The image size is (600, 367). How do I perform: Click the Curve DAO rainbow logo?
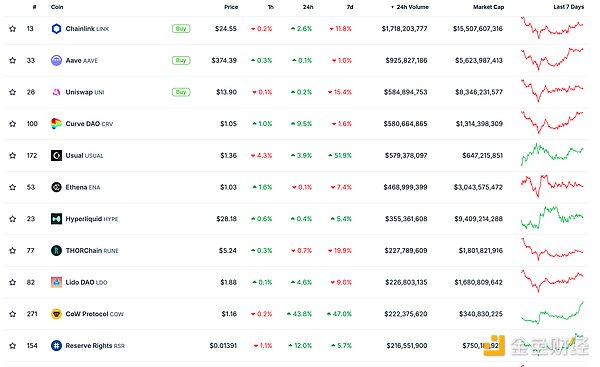56,124
